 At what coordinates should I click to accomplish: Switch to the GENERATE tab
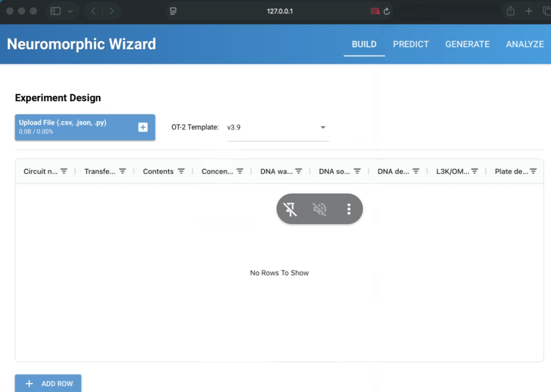point(468,44)
